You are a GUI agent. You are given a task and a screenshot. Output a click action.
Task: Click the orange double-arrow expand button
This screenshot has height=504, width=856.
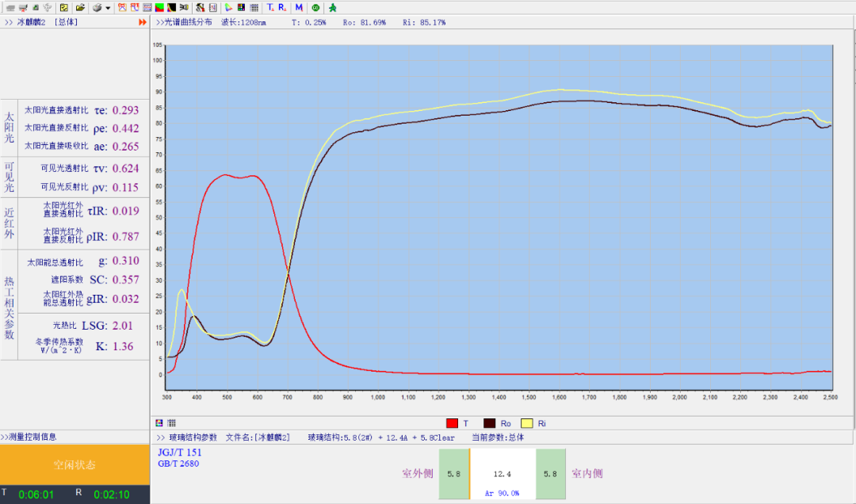point(143,22)
